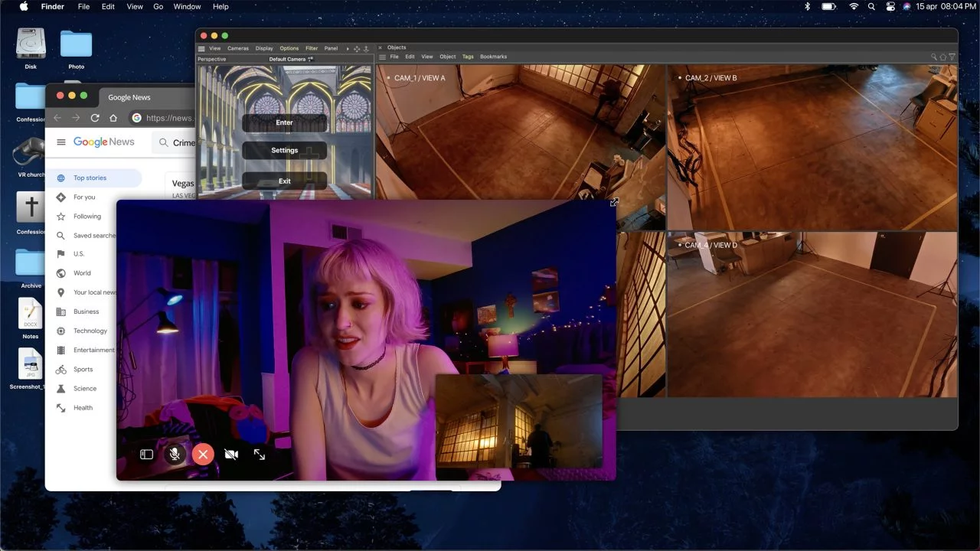
Task: Turn the video call camera back on
Action: pos(231,455)
